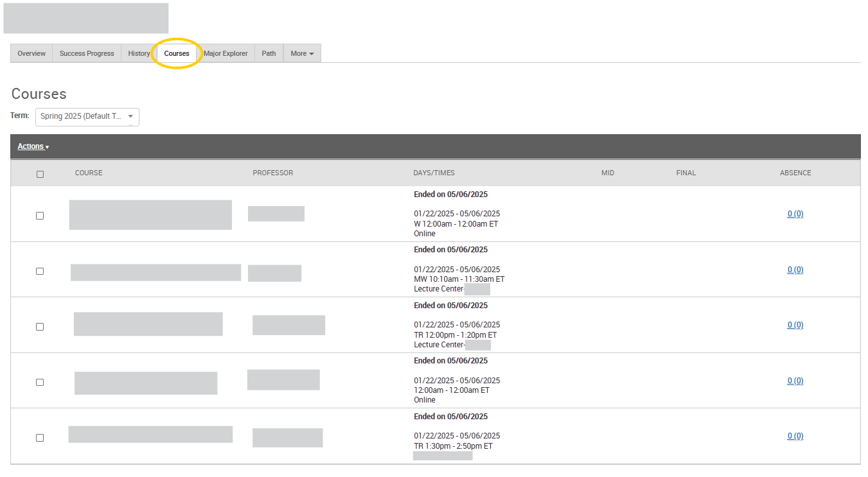This screenshot has height=477, width=868.
Task: Expand the Actions menu
Action: click(33, 146)
